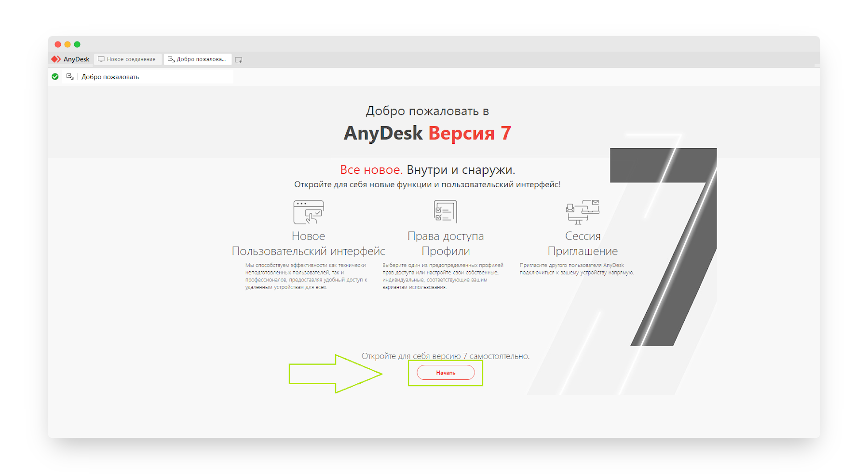Click the AnyDesk Версия 7 title
Screen dimensions: 868x474
pyautogui.click(x=427, y=133)
